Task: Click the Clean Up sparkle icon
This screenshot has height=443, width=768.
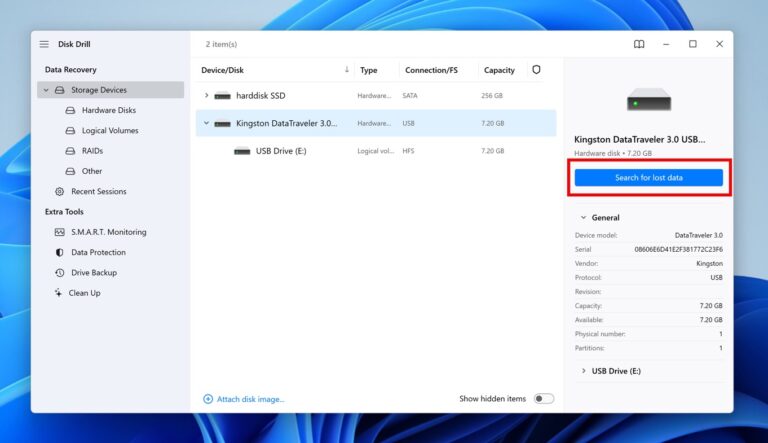Action: [58, 293]
